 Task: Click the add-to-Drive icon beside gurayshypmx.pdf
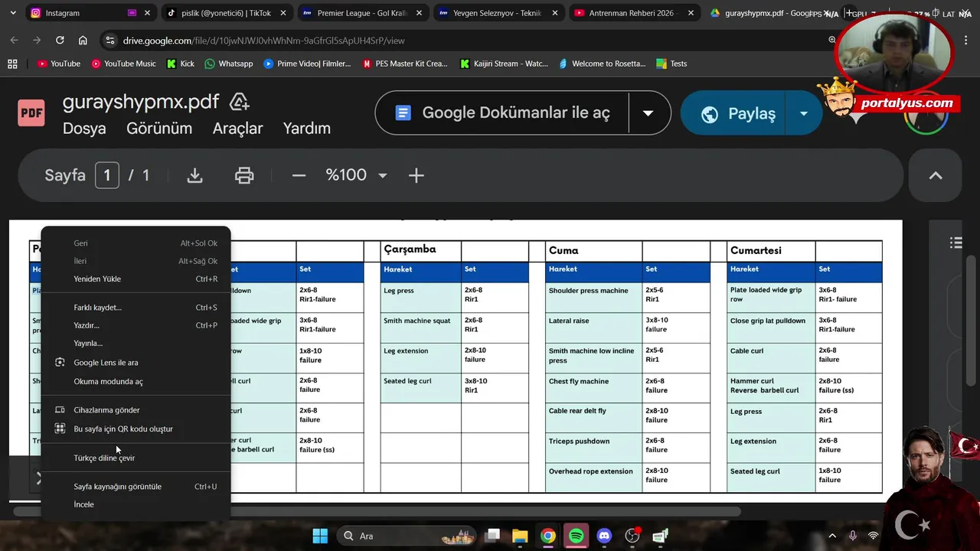coord(239,102)
